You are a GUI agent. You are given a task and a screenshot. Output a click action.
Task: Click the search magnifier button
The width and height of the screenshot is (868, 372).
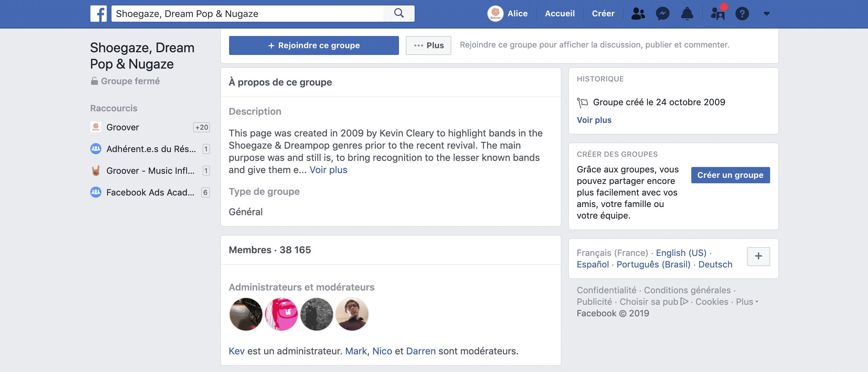(399, 14)
